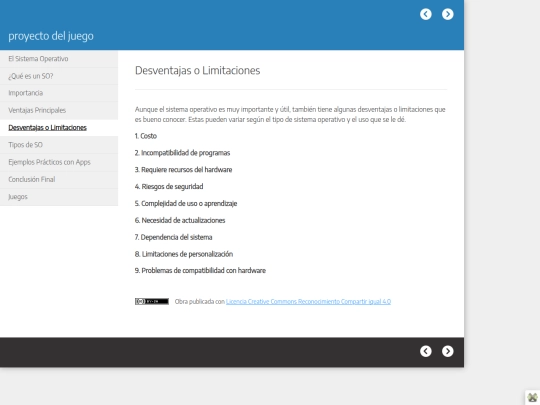Select Importancia in the side menu

(x=59, y=93)
